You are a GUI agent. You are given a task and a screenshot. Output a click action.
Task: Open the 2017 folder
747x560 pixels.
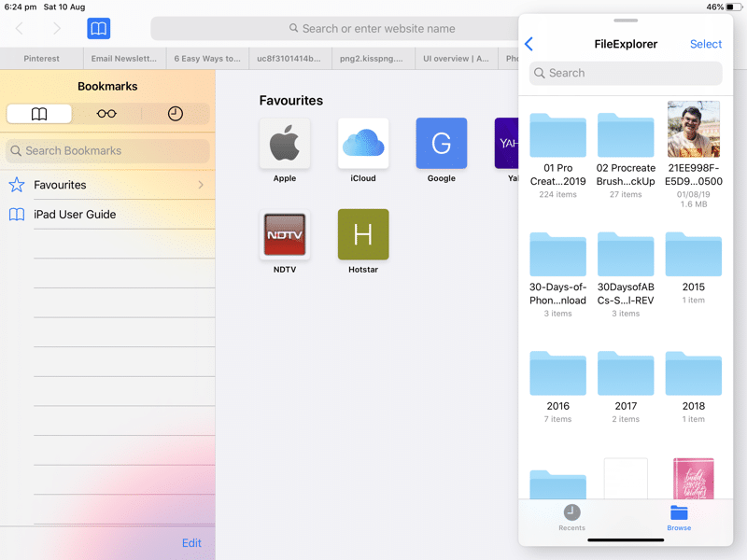(x=626, y=378)
